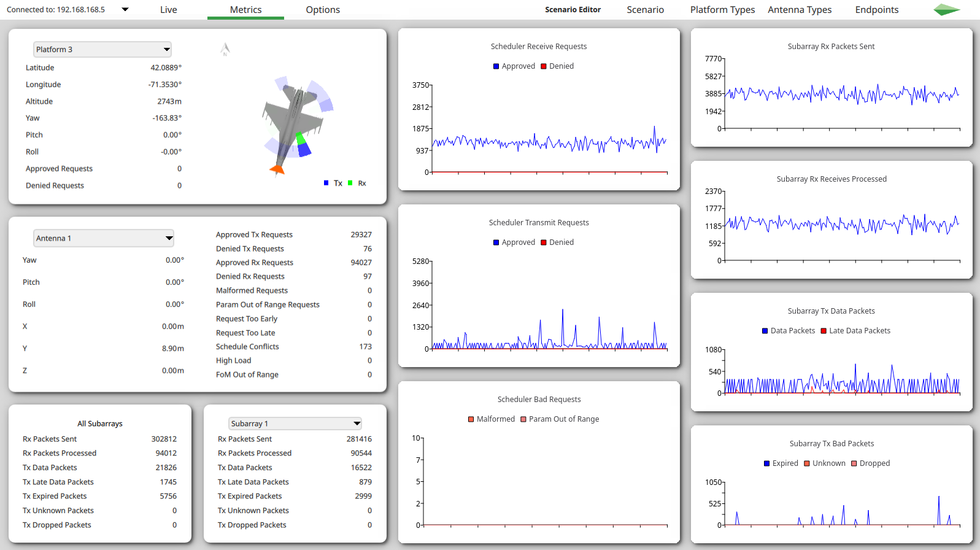This screenshot has width=980, height=550.
Task: Click the green logo icon at top right
Action: pos(946,10)
